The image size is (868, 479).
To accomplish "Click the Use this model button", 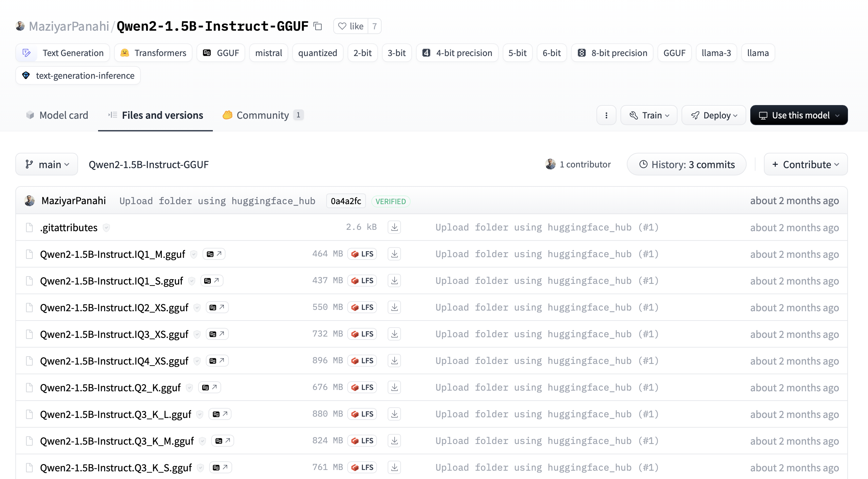I will pos(798,115).
